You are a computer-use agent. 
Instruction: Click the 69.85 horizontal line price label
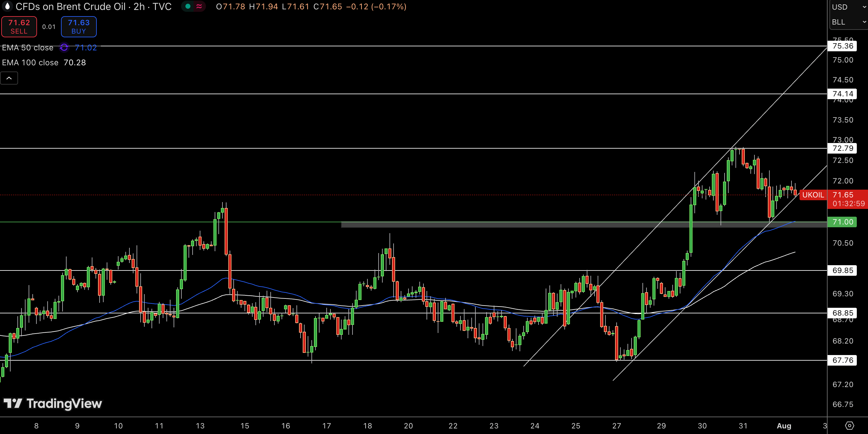[x=842, y=271]
